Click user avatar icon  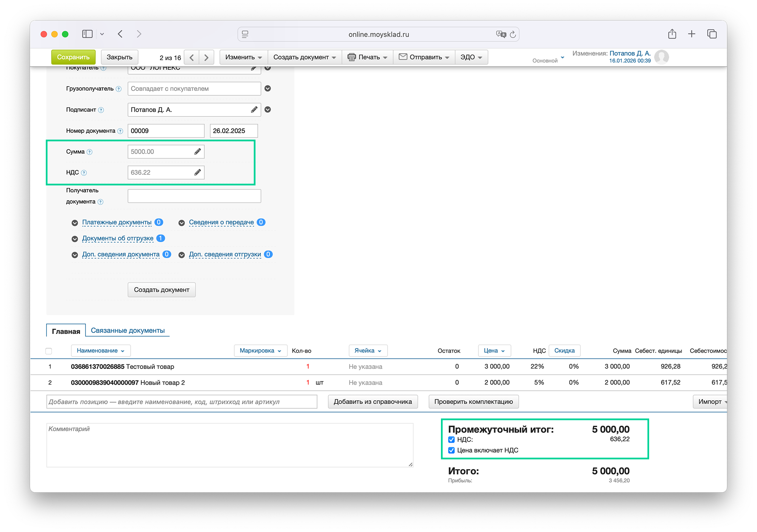661,57
